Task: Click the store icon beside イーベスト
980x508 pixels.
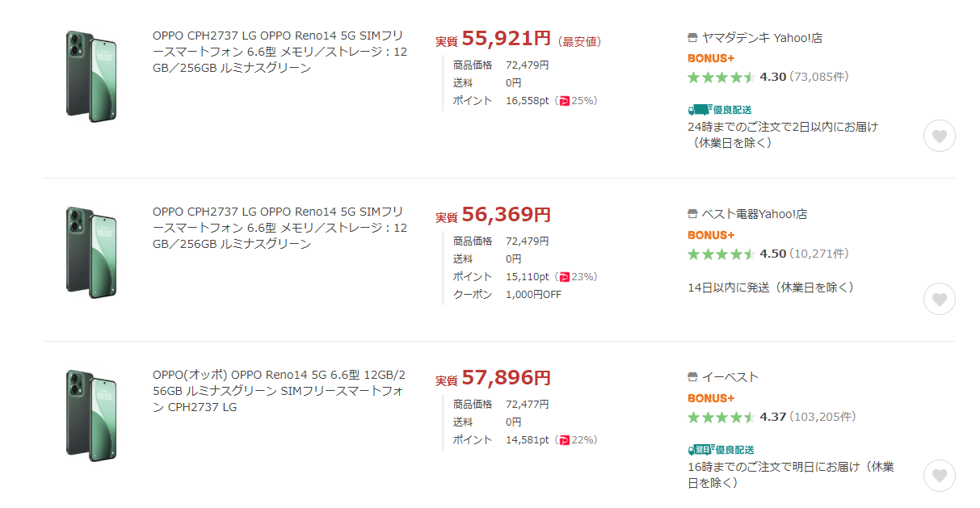Action: coord(692,377)
